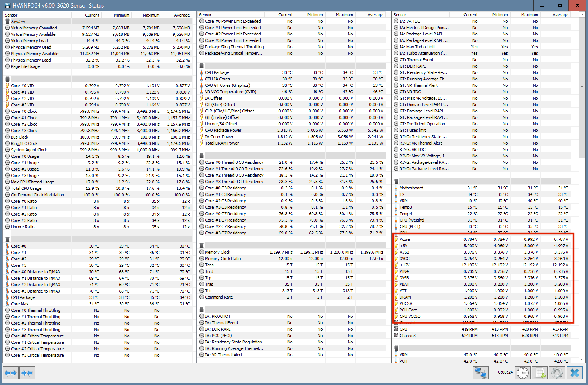Select the On-Demand Clock Modulation row
The height and width of the screenshot is (385, 588).
tap(98, 195)
